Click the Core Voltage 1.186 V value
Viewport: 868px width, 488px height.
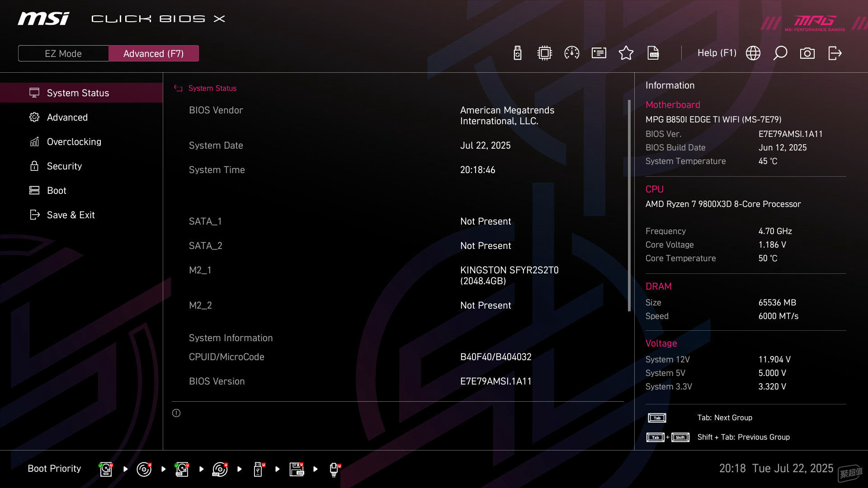772,245
